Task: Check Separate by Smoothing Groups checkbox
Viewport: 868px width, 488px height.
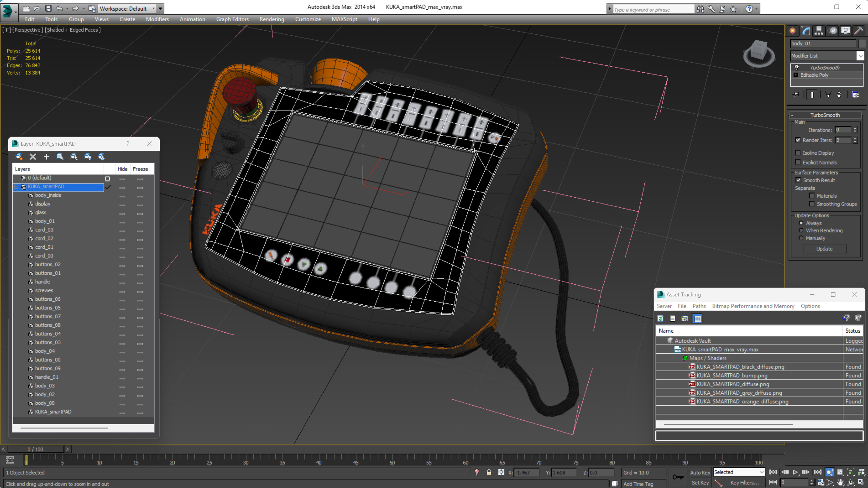Action: (x=812, y=204)
